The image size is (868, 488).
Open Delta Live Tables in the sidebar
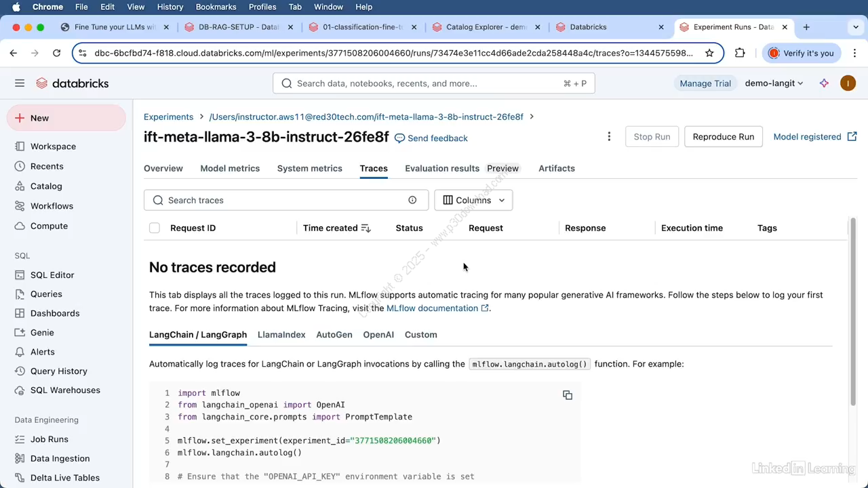(66, 478)
